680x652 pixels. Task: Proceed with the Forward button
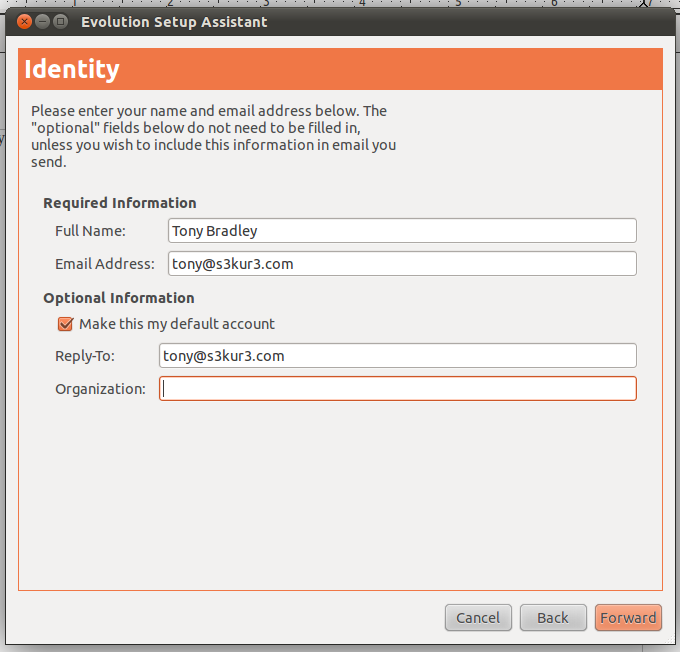[628, 617]
